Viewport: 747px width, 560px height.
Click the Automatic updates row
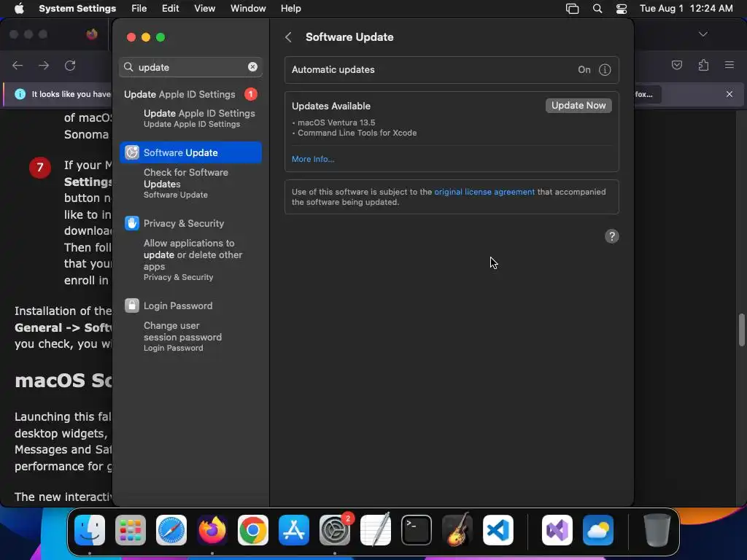pyautogui.click(x=452, y=70)
